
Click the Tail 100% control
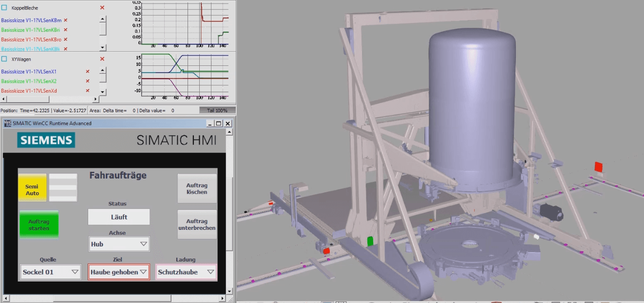point(217,111)
